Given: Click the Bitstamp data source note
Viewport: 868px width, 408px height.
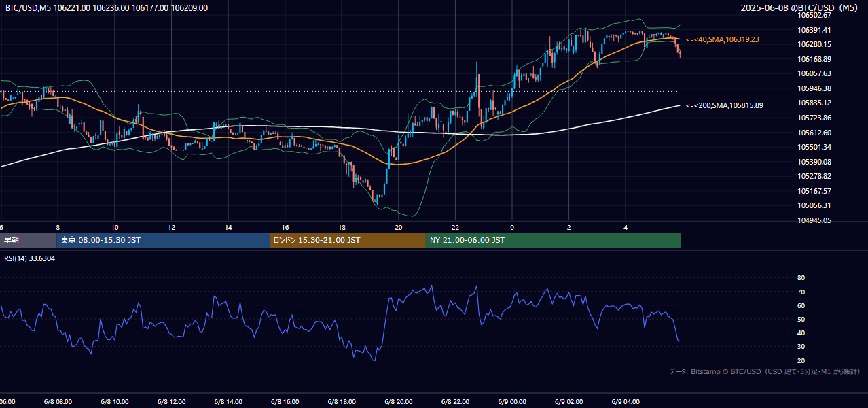Looking at the screenshot, I should pyautogui.click(x=765, y=371).
